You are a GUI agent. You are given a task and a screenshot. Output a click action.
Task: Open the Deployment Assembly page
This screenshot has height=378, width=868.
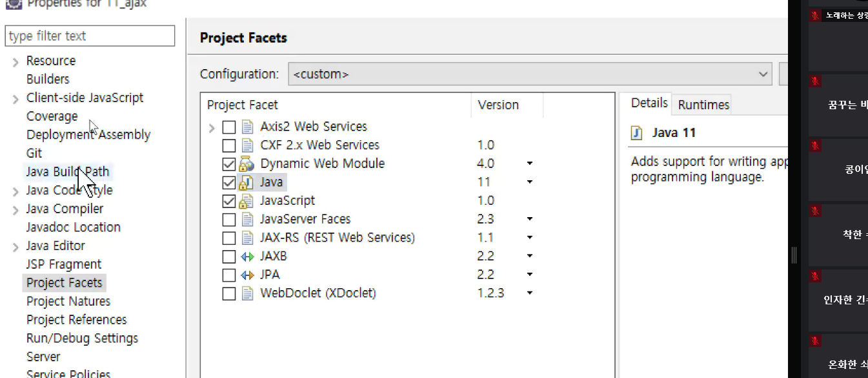click(x=88, y=135)
